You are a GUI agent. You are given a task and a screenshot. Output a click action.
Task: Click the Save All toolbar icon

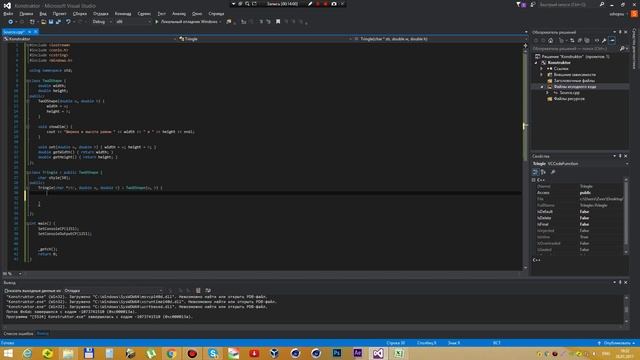(58, 22)
